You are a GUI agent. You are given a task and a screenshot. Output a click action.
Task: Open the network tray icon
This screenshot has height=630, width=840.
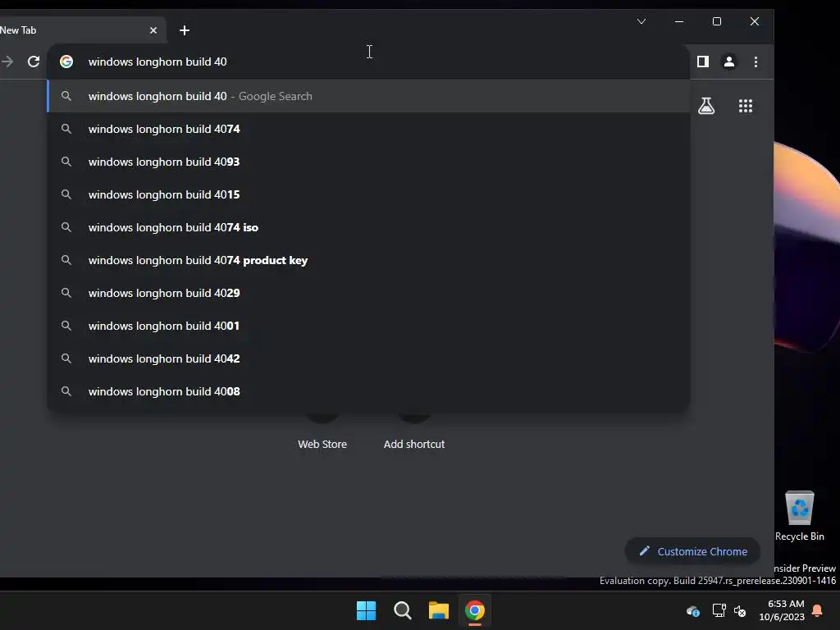click(719, 610)
